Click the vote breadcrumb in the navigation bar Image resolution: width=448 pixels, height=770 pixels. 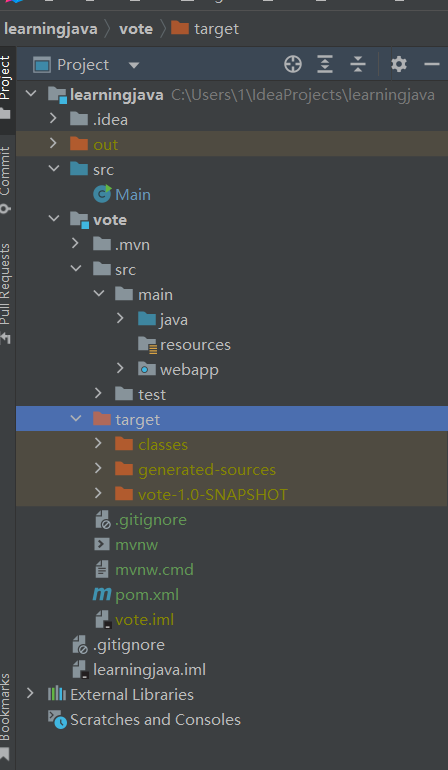tap(136, 29)
